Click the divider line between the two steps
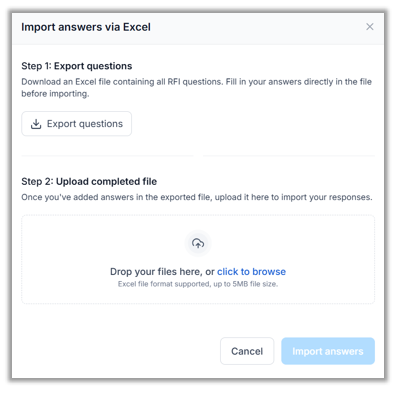 coord(198,156)
